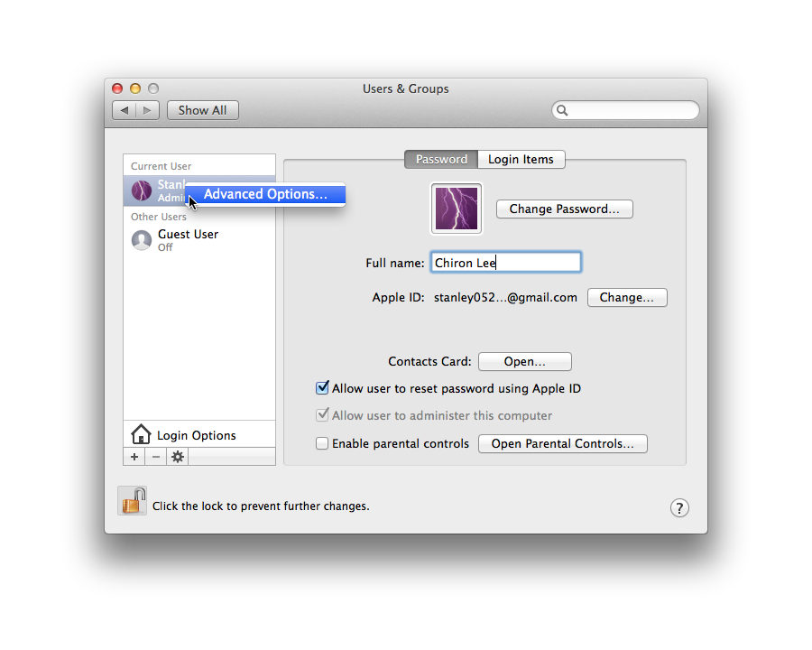The image size is (812, 650).
Task: Toggle Allow user to administer this computer
Action: [322, 415]
